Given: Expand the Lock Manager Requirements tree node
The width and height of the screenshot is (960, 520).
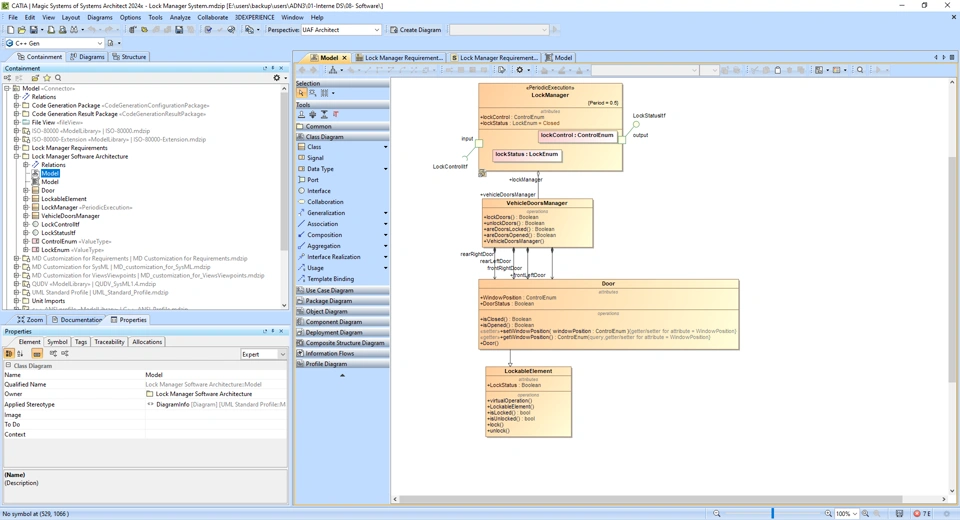Looking at the screenshot, I should point(16,148).
